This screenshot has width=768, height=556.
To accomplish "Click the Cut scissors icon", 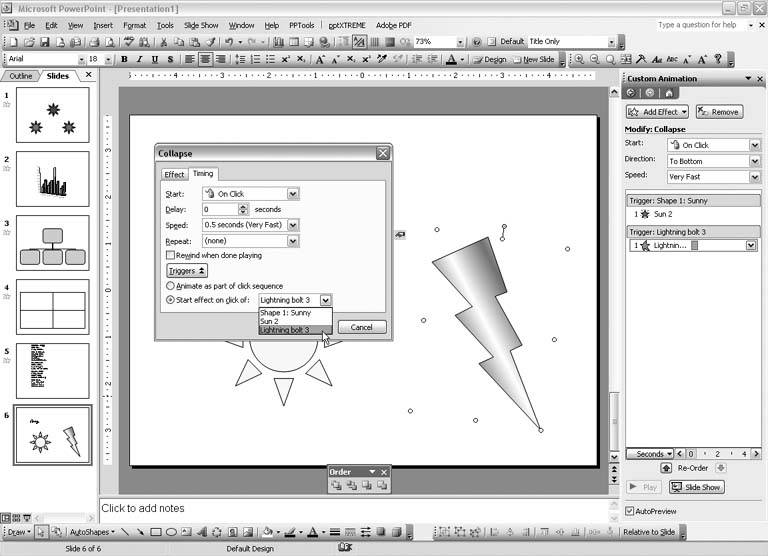I will click(x=164, y=42).
